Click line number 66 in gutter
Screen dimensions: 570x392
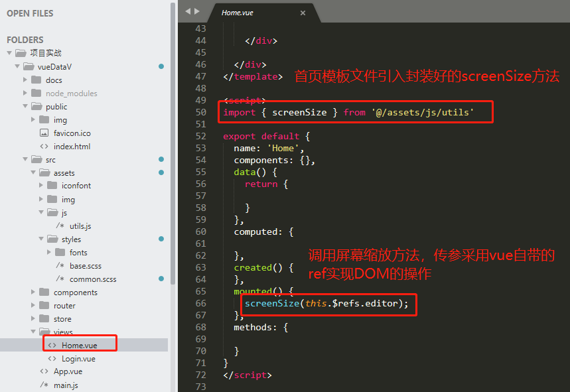pyautogui.click(x=200, y=303)
